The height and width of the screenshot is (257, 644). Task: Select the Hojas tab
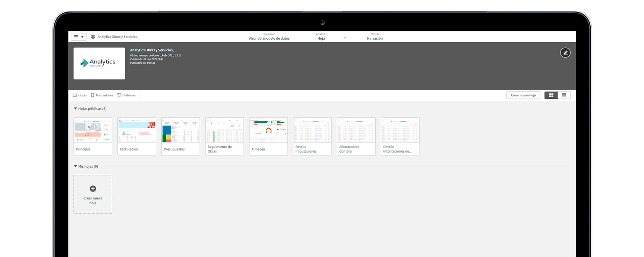pyautogui.click(x=80, y=95)
